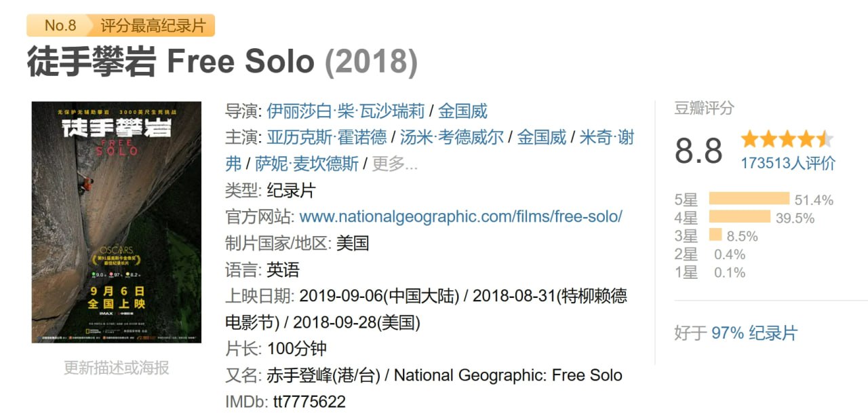Open the 评分最高纪录片 ranking list
The height and width of the screenshot is (420, 868).
pos(153,26)
